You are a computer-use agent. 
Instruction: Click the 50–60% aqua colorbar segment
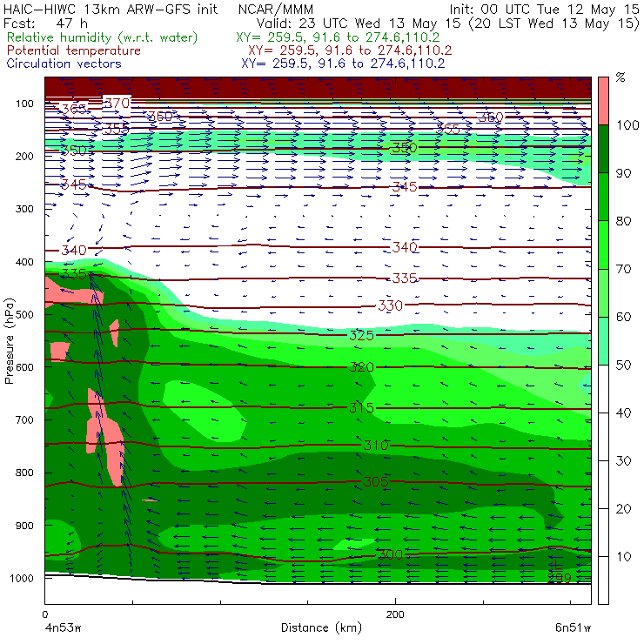point(603,341)
